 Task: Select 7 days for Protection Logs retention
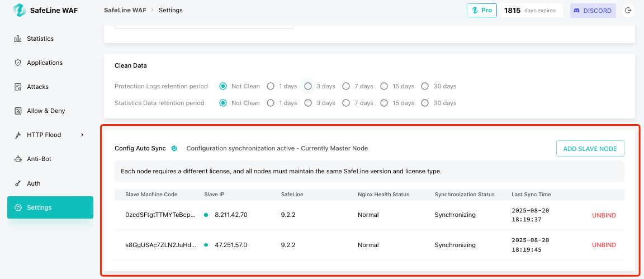tap(346, 86)
